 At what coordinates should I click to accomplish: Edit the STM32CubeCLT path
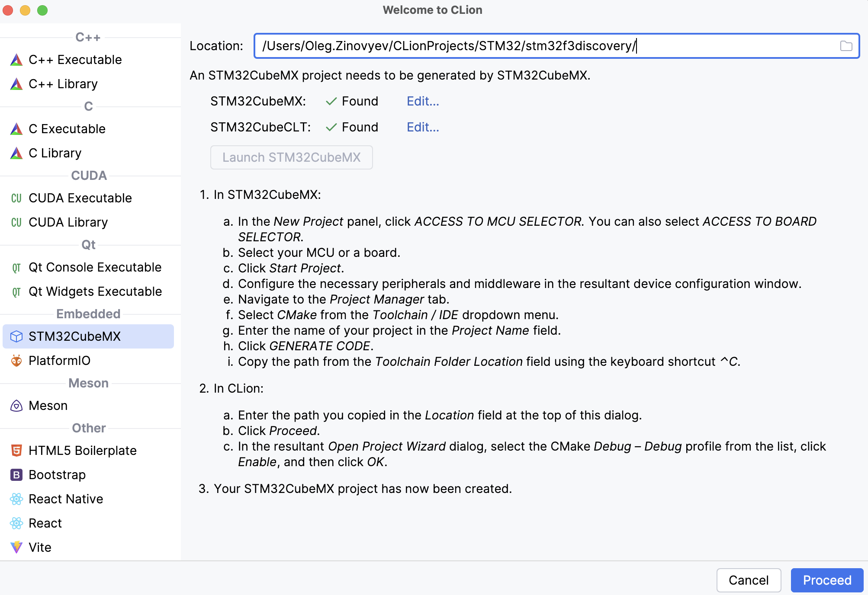423,127
